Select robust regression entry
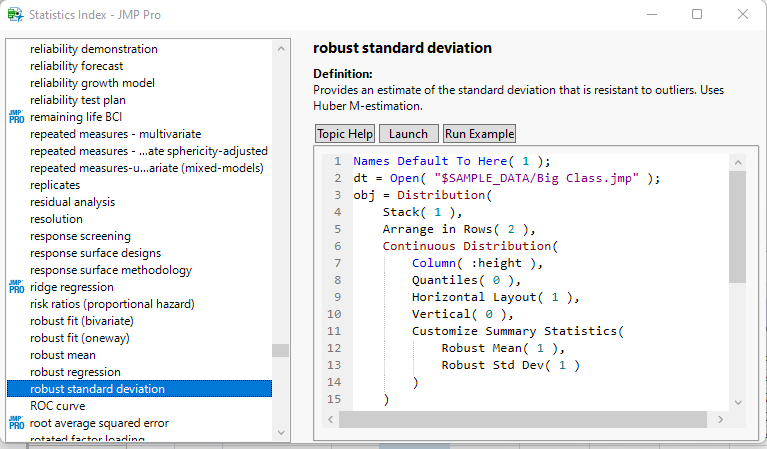The width and height of the screenshot is (767, 449). coord(75,372)
